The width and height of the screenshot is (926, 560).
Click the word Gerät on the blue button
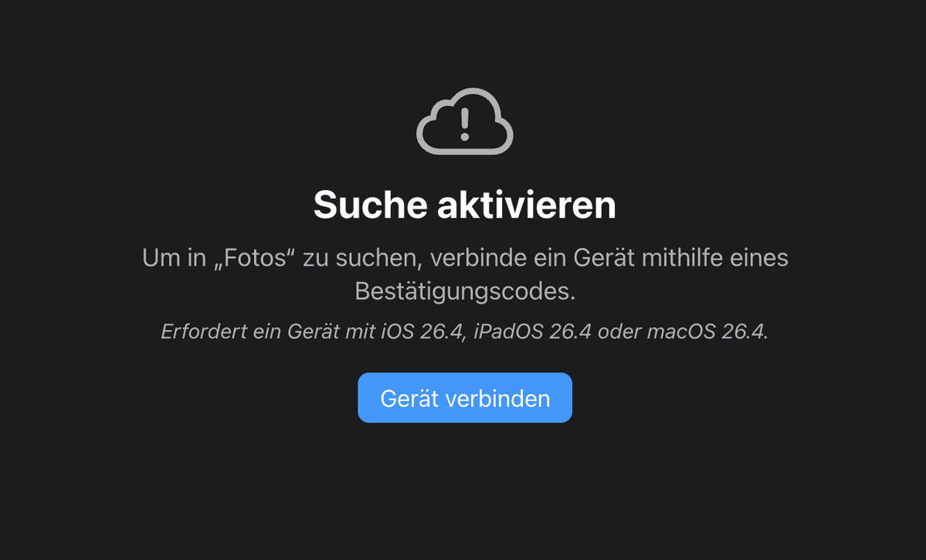point(410,399)
